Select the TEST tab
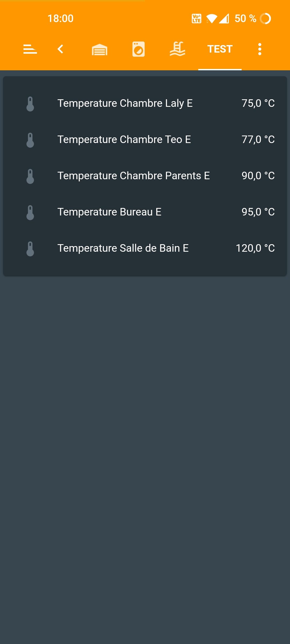 pyautogui.click(x=220, y=49)
